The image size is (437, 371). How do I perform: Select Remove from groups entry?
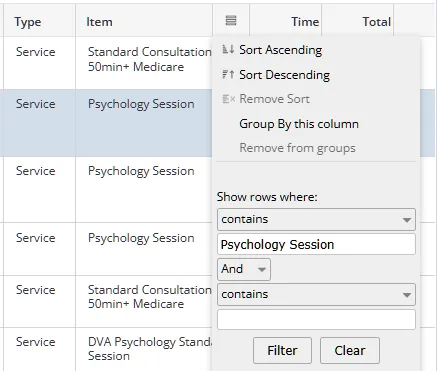(297, 148)
